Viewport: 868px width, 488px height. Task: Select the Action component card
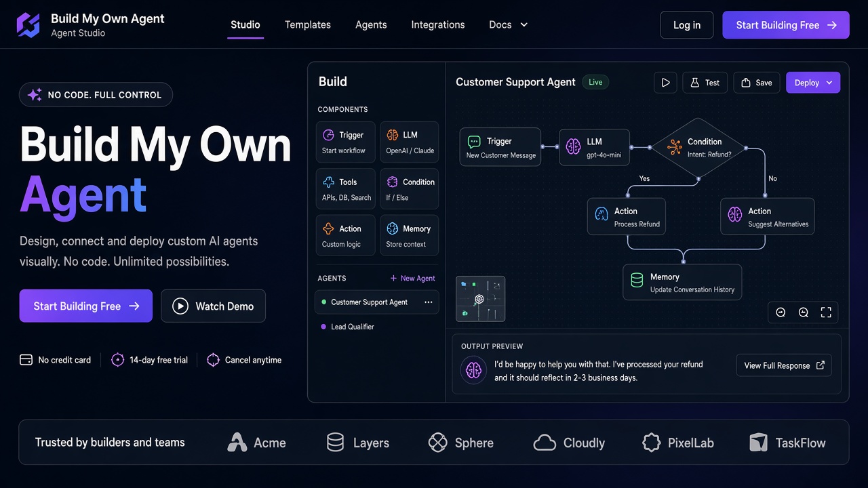(345, 236)
